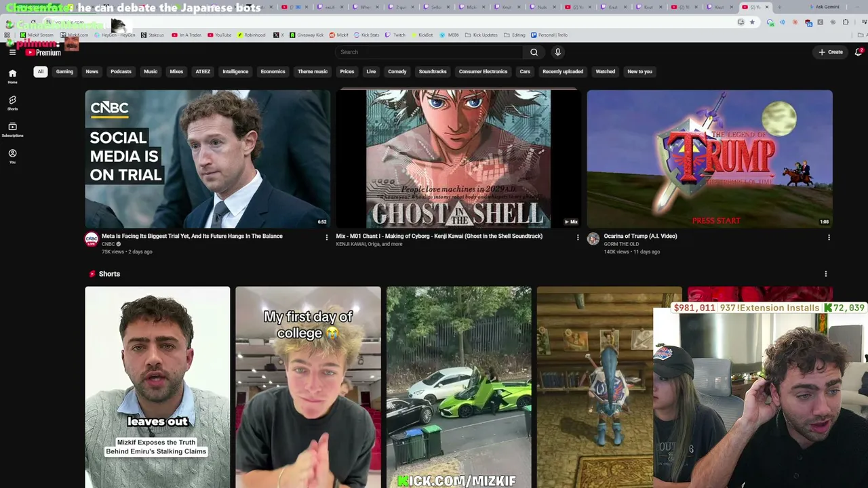Viewport: 868px width, 488px height.
Task: Open the Ocarina of Trump (A.I. Video) title
Action: (x=641, y=236)
